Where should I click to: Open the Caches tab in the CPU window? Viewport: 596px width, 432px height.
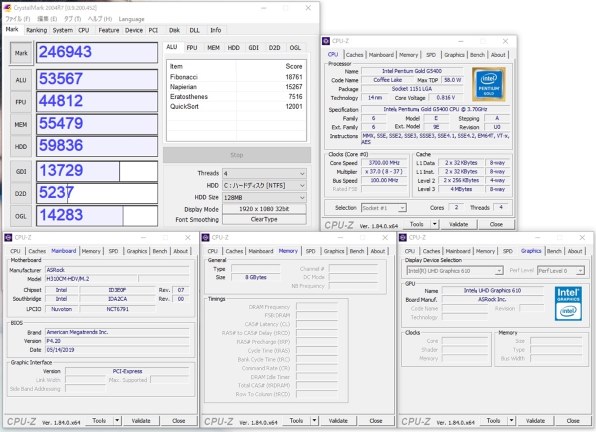(x=354, y=55)
